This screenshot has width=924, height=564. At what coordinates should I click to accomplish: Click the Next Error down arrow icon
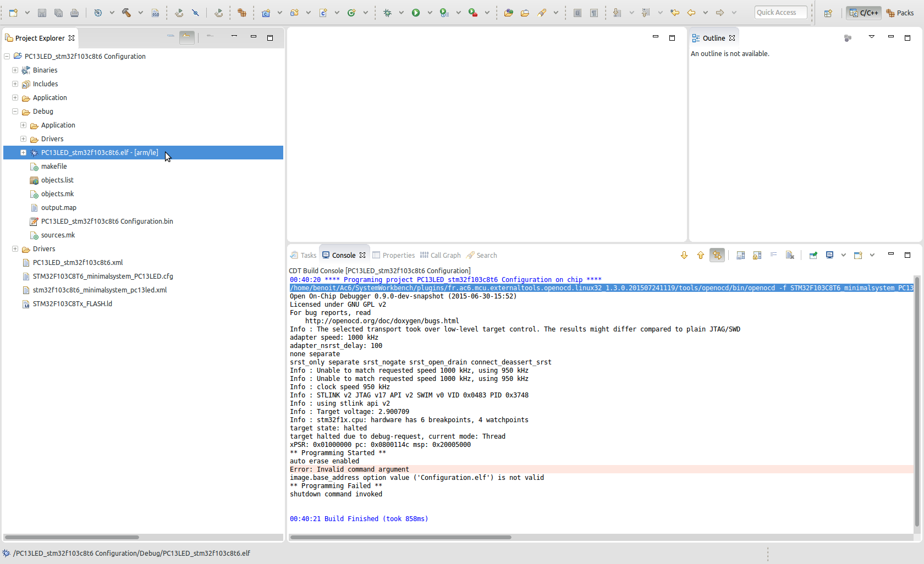(684, 255)
